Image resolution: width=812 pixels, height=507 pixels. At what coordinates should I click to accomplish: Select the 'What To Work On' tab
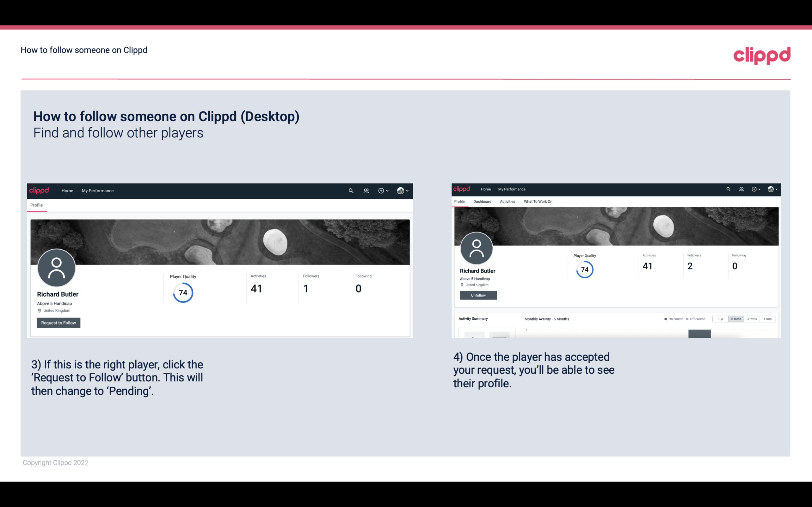538,202
